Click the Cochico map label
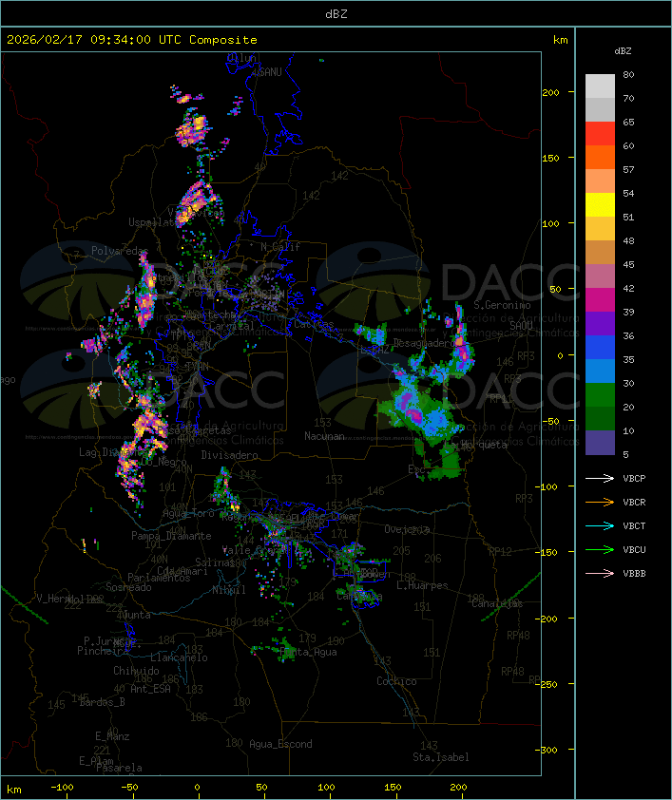This screenshot has height=800, width=672. (396, 681)
